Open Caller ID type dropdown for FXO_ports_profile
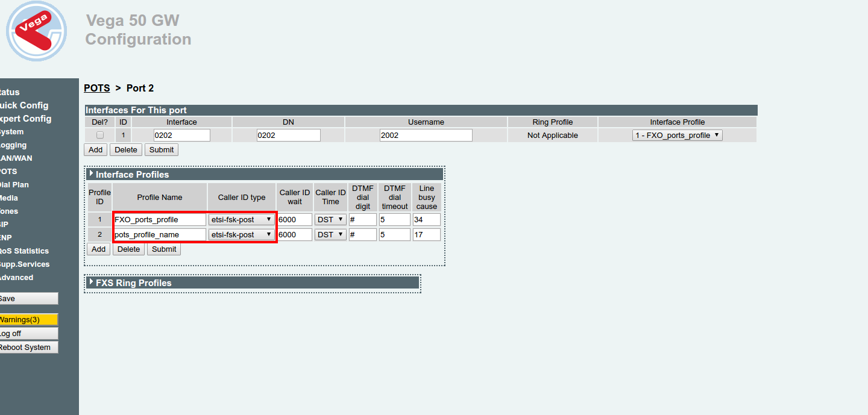This screenshot has height=415, width=868. (x=241, y=219)
